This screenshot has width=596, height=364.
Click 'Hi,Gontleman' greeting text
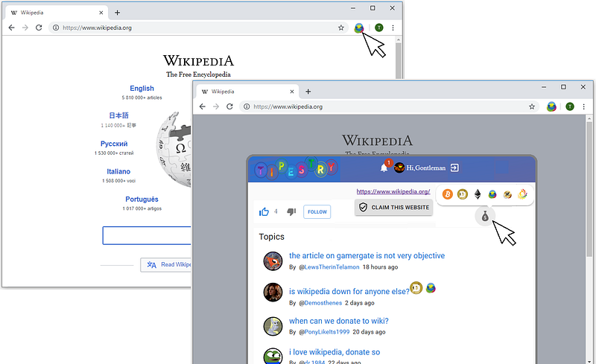coord(426,167)
